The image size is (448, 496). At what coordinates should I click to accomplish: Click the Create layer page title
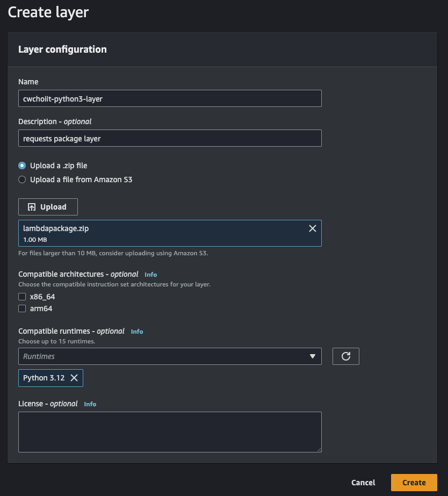click(48, 12)
